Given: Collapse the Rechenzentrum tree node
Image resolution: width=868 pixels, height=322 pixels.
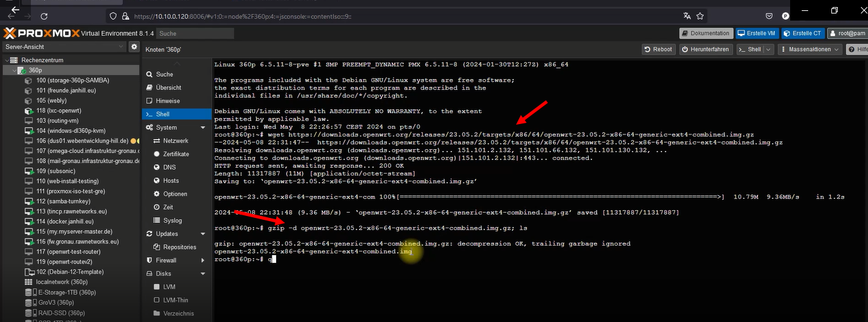Looking at the screenshot, I should pyautogui.click(x=6, y=60).
